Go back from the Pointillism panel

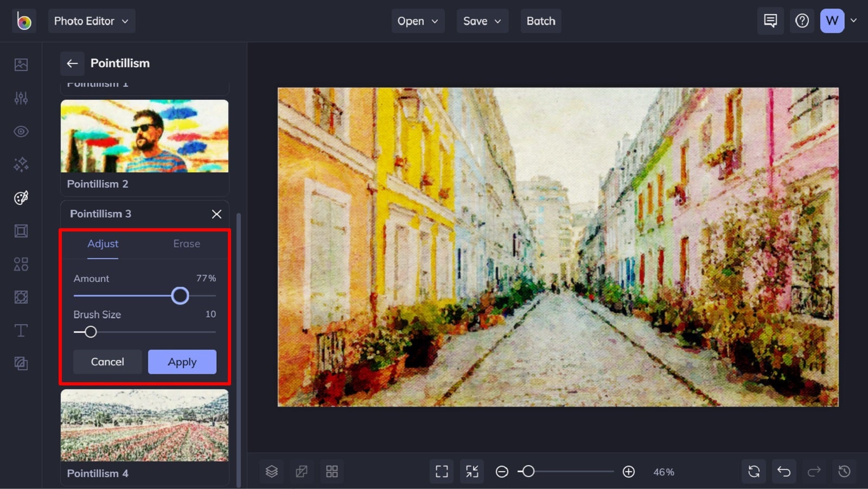pyautogui.click(x=72, y=63)
